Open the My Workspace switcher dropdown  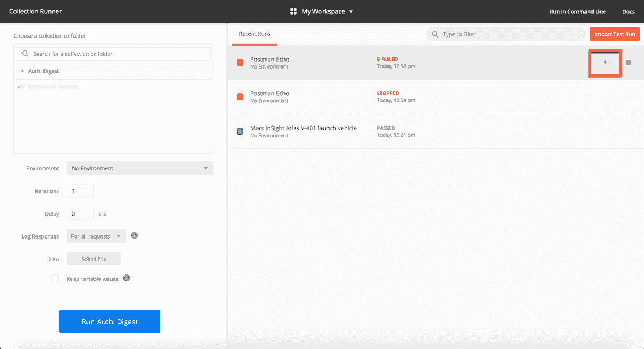(x=321, y=11)
